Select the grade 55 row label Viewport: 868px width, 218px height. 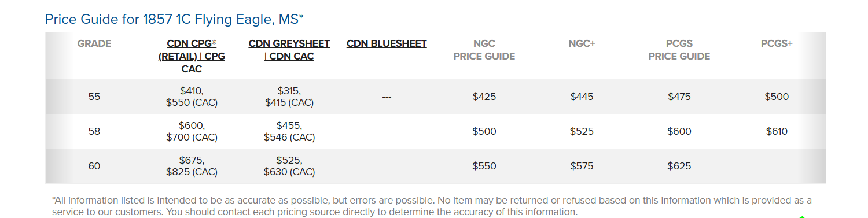click(x=94, y=97)
